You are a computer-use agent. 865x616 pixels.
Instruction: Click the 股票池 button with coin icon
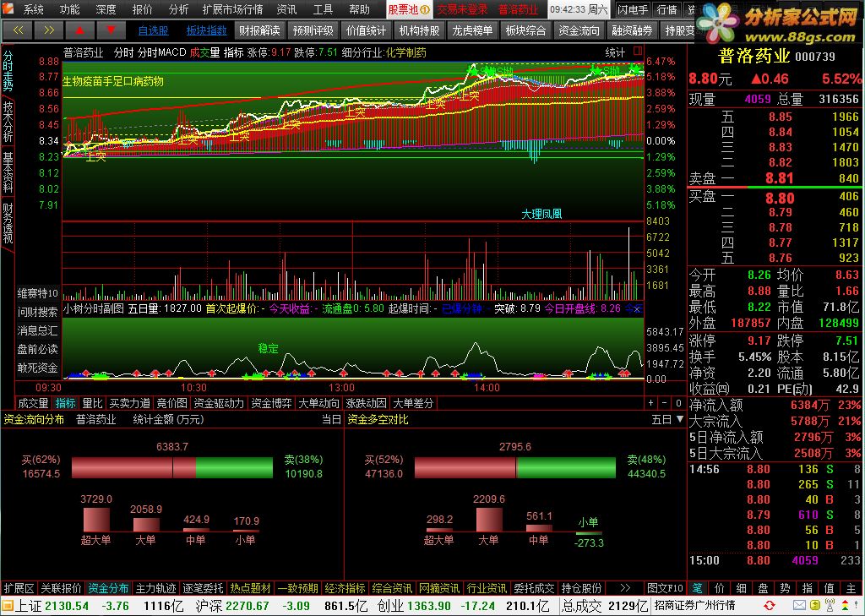[409, 9]
